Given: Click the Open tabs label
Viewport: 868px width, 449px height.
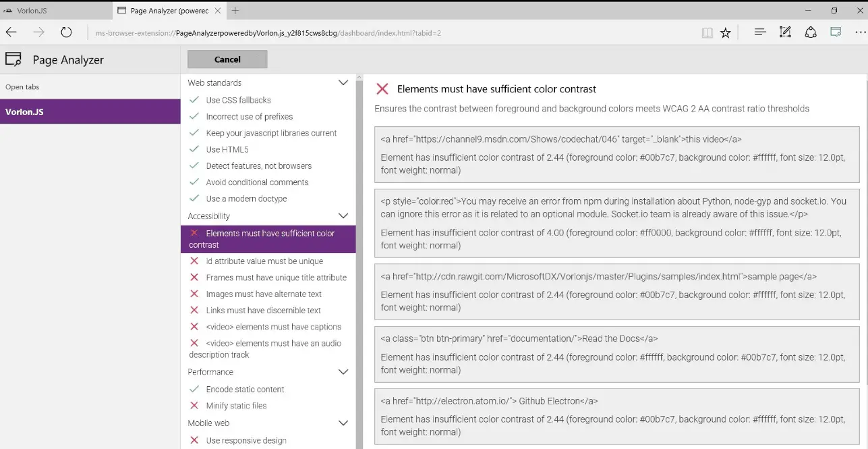Looking at the screenshot, I should tap(22, 87).
